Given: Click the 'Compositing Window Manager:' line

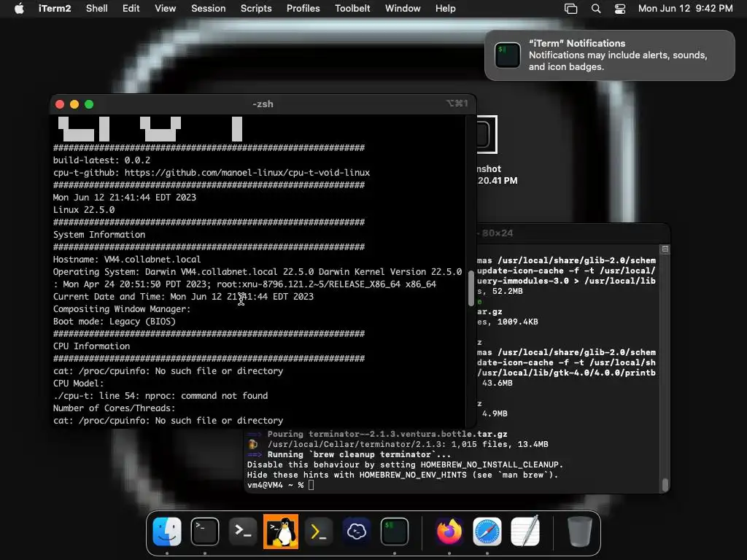Looking at the screenshot, I should [x=122, y=309].
